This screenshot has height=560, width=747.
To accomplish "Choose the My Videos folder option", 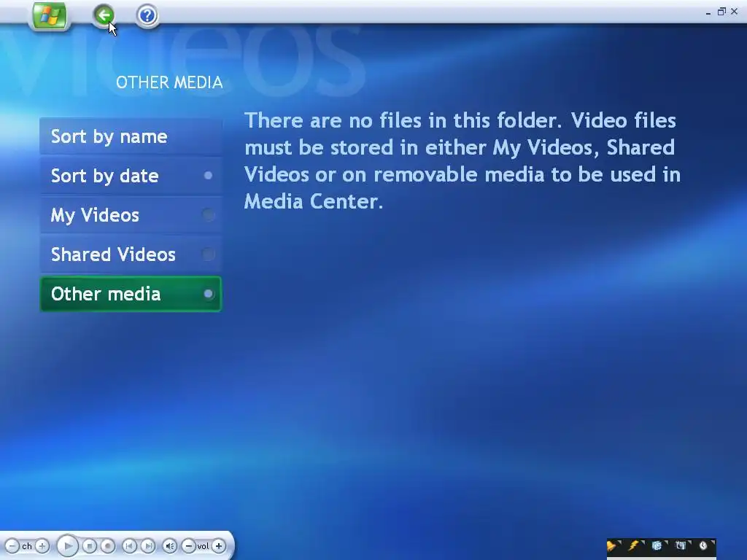I will (x=131, y=215).
